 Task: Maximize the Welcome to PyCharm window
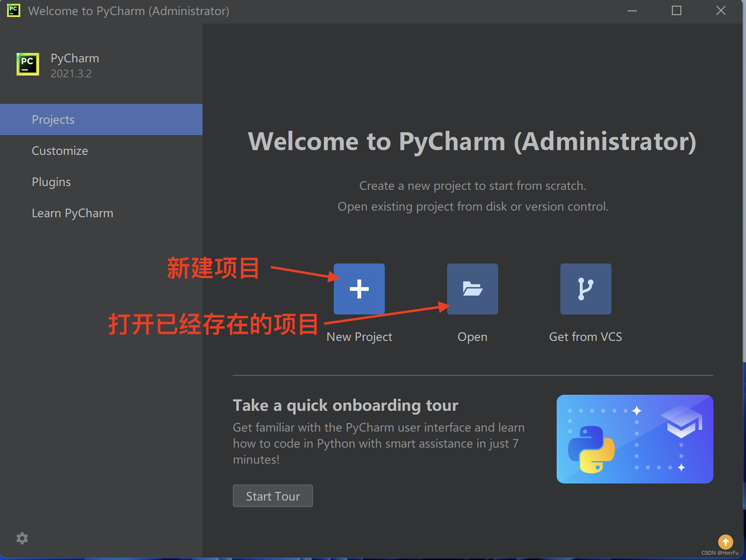click(x=677, y=11)
